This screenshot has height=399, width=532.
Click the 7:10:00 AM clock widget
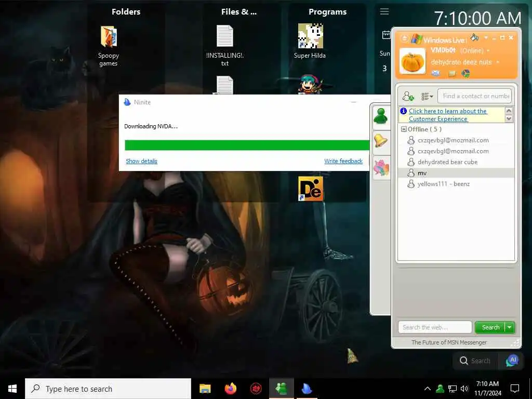pos(477,18)
